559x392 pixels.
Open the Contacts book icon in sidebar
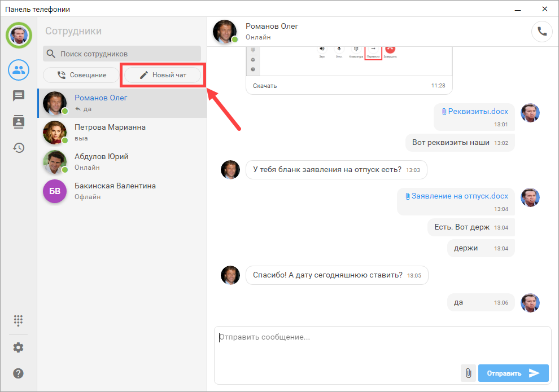point(19,122)
